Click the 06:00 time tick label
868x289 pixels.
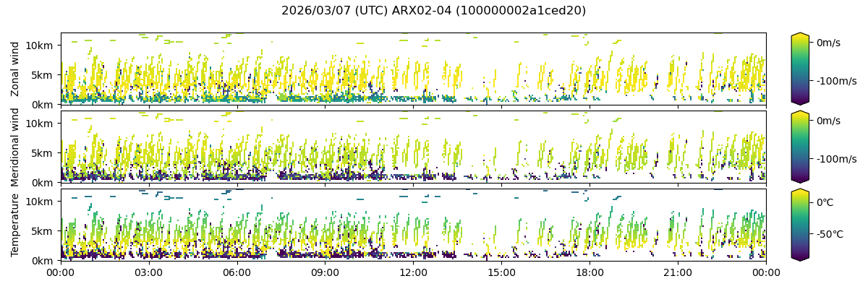tap(237, 272)
